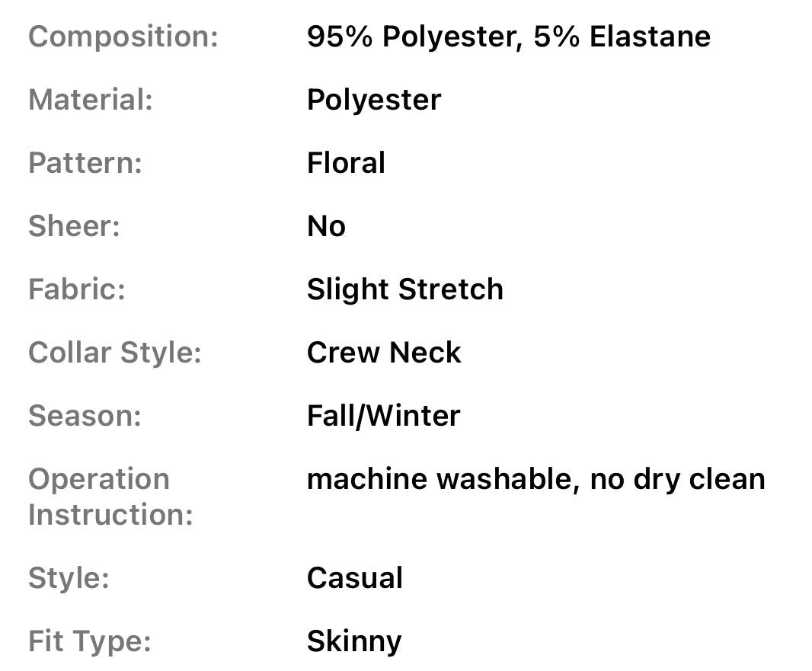Select the "95% Polyester, 5% Elastane" value
Image resolution: width=812 pixels, height=671 pixels.
(508, 37)
